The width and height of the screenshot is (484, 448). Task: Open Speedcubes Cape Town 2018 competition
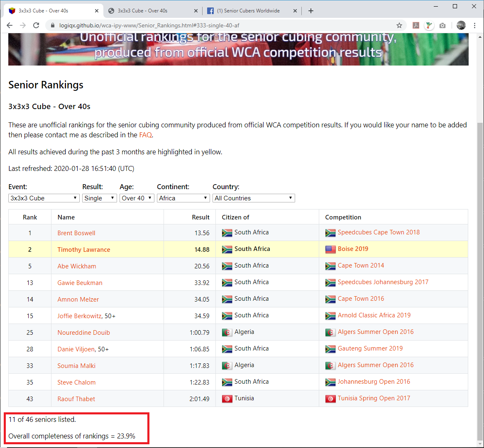coord(379,232)
